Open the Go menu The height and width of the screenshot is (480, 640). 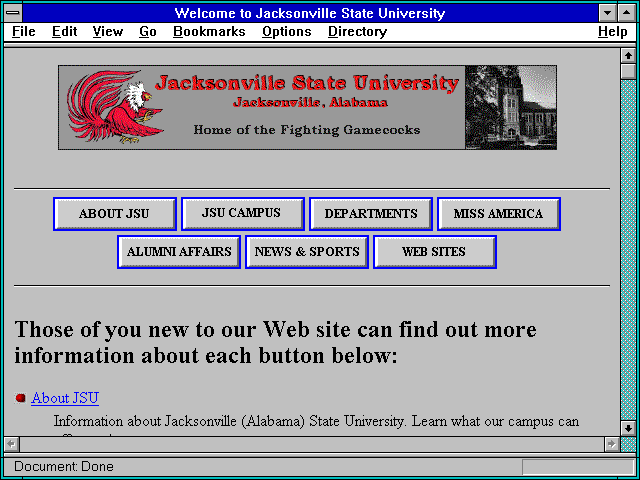tap(148, 31)
